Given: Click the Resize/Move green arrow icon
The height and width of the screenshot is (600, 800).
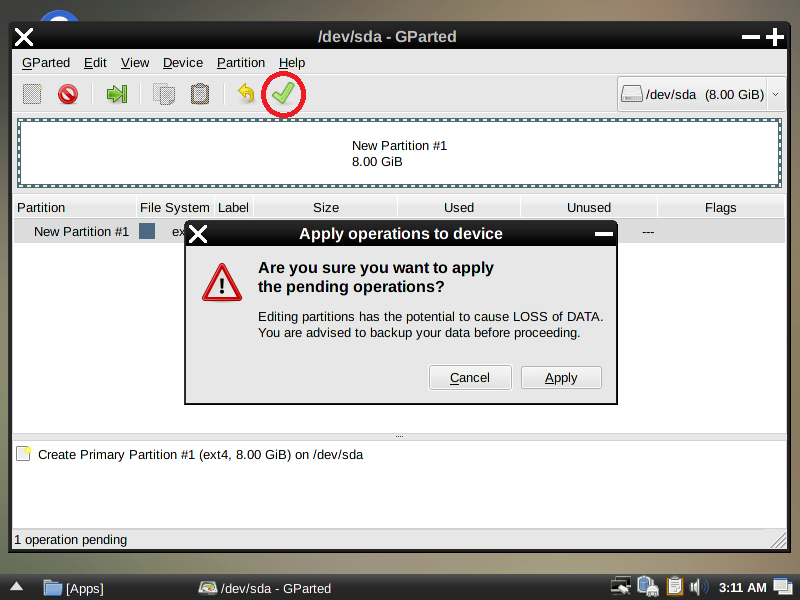Looking at the screenshot, I should tap(116, 94).
